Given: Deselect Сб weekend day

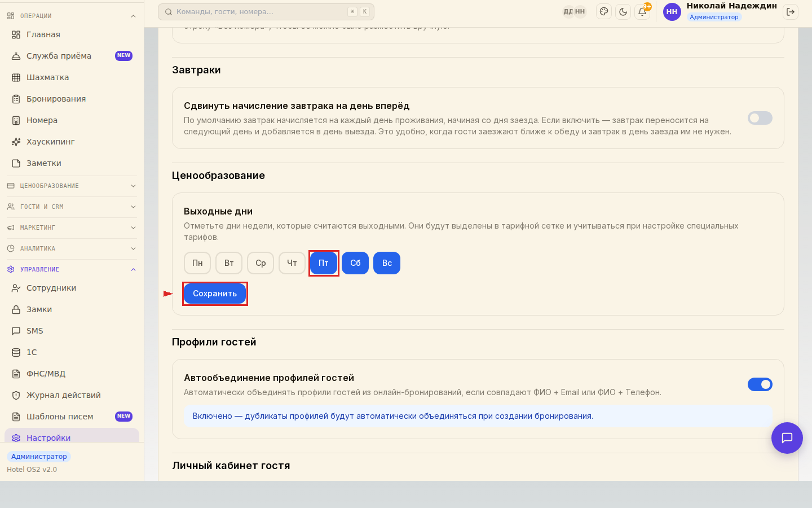Looking at the screenshot, I should tap(355, 263).
